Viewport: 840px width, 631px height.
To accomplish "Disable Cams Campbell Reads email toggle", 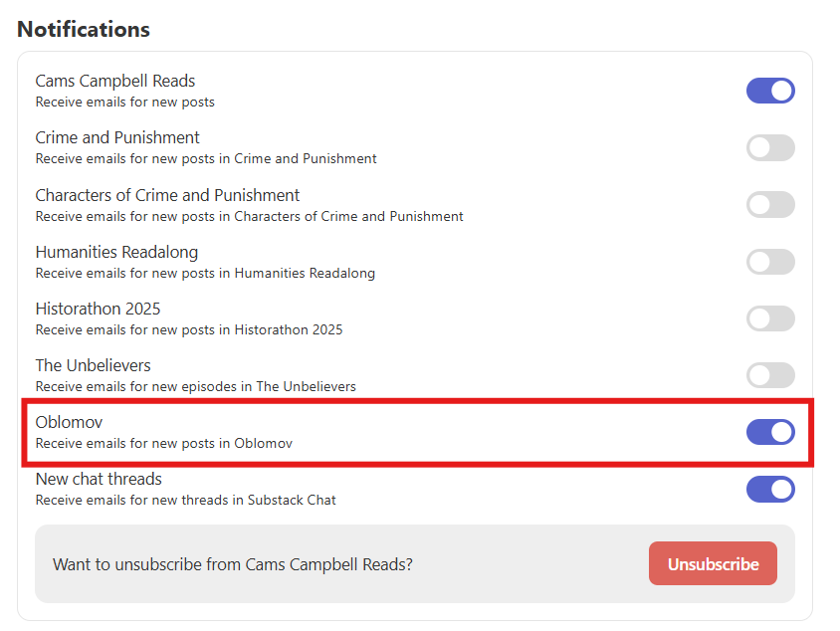I will [x=770, y=91].
